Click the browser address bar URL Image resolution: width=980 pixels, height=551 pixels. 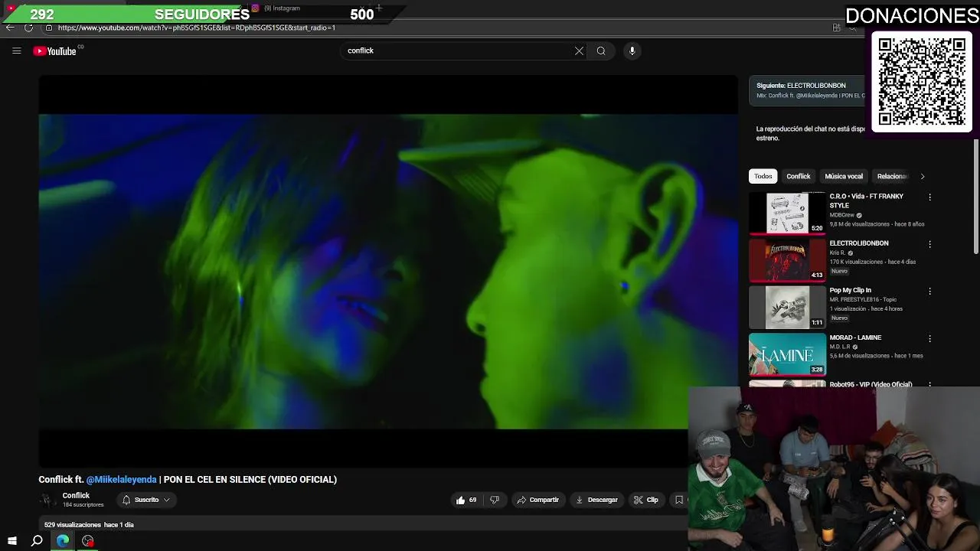click(197, 28)
